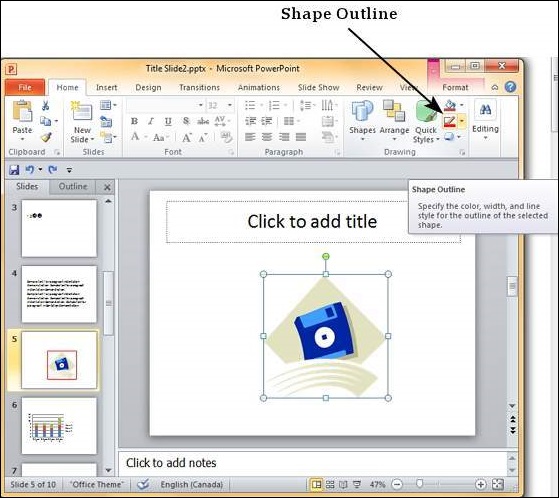
Task: Expand the Shape Outline dropdown arrow
Action: pyautogui.click(x=462, y=122)
